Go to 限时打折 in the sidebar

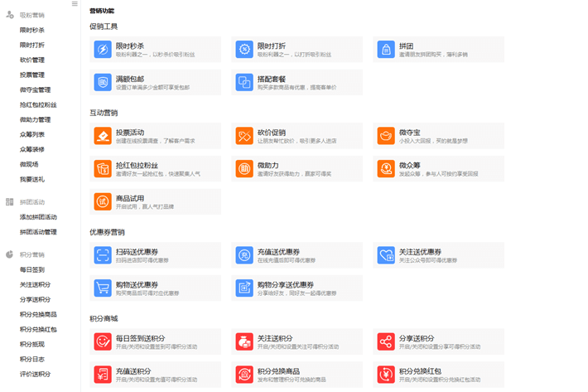pos(31,45)
